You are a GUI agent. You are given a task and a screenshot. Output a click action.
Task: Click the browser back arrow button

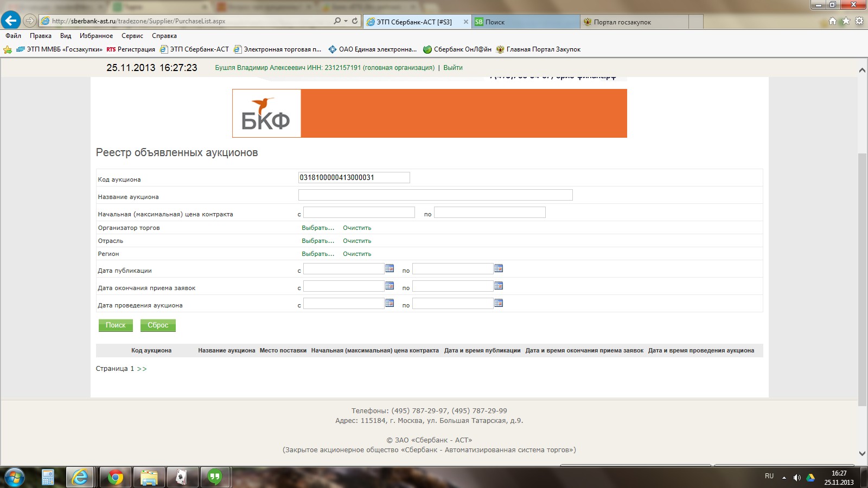11,21
